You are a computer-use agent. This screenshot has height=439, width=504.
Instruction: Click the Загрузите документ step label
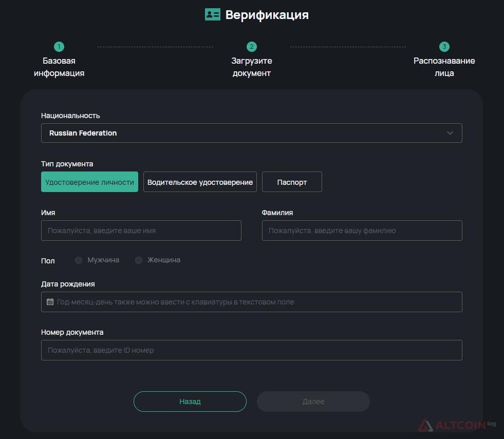click(x=252, y=67)
